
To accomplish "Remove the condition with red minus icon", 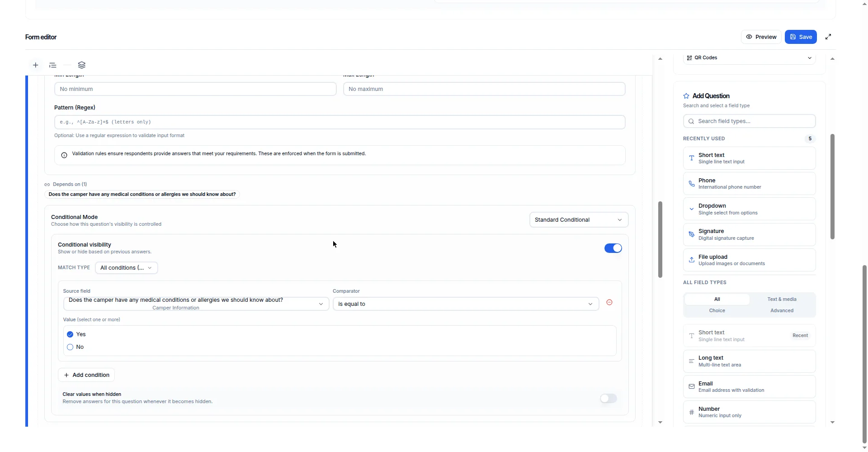I will coord(609,302).
